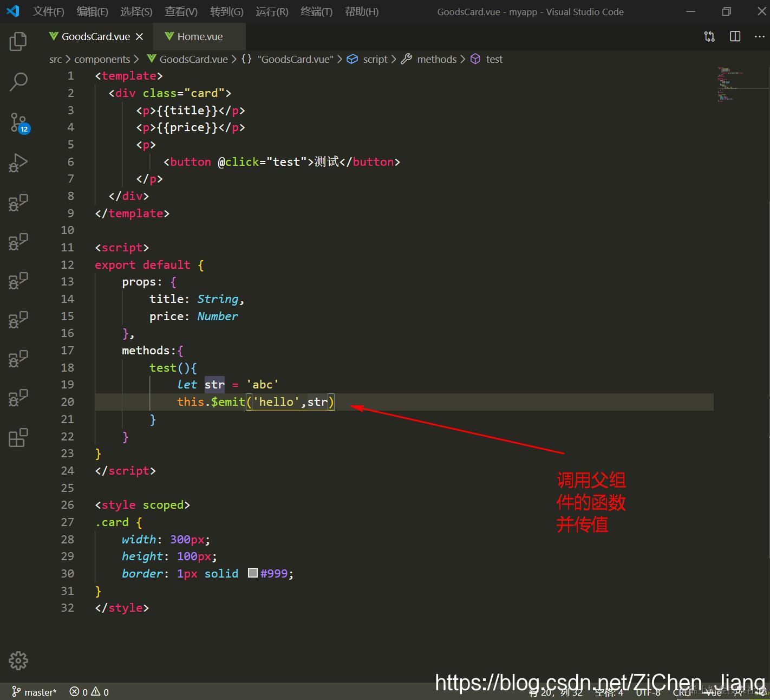Click {{title}} on line 3
This screenshot has height=700, width=770.
(x=187, y=111)
